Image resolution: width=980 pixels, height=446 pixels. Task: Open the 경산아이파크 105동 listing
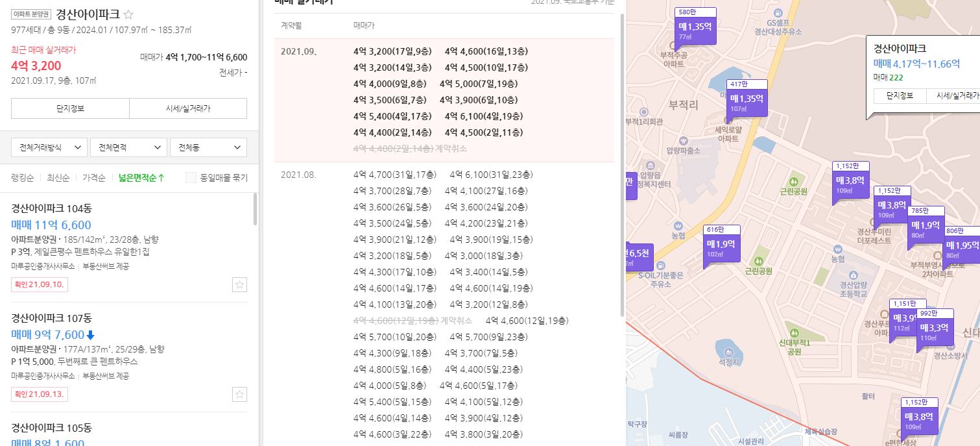click(52, 428)
